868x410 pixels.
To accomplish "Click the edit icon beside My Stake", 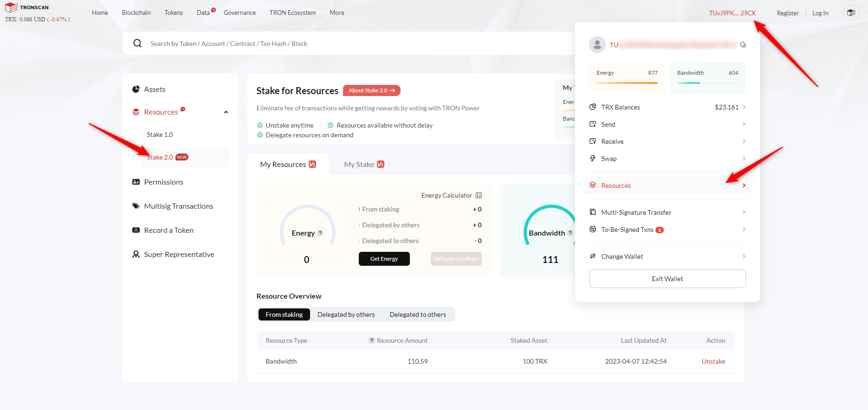I will pos(381,164).
